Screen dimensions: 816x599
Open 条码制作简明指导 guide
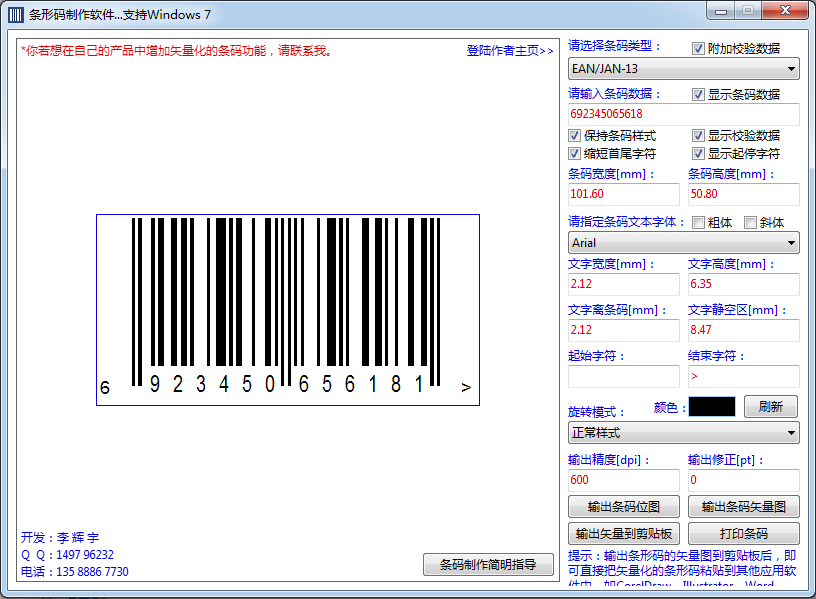[488, 564]
